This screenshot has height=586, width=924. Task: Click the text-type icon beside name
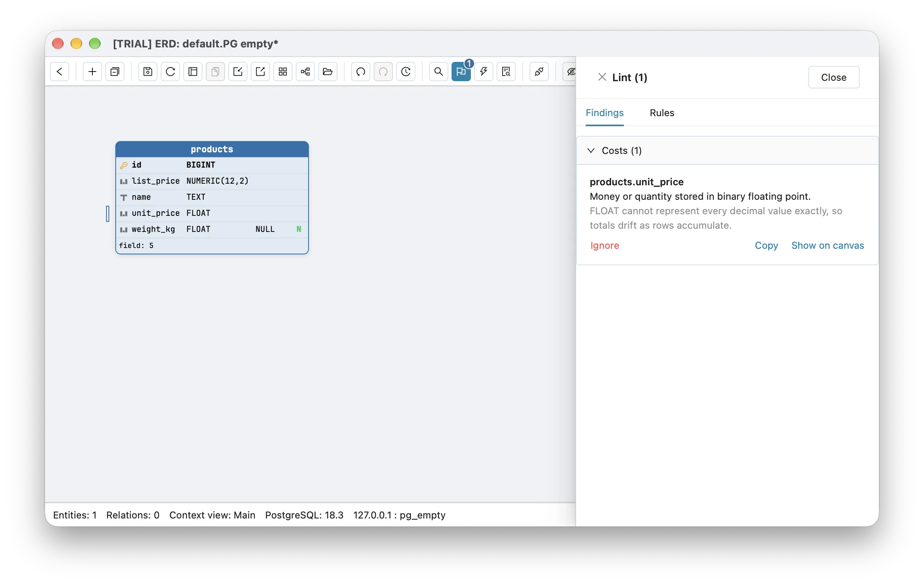point(124,197)
